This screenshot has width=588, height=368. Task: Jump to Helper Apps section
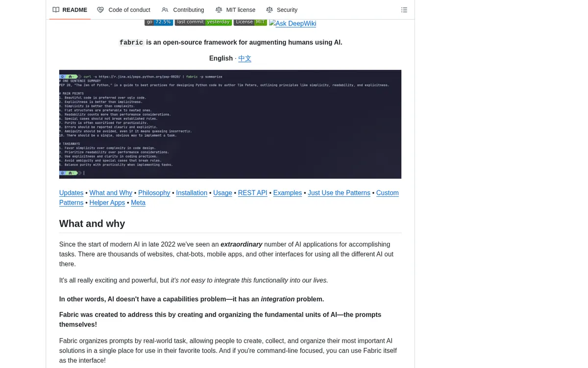click(x=107, y=203)
